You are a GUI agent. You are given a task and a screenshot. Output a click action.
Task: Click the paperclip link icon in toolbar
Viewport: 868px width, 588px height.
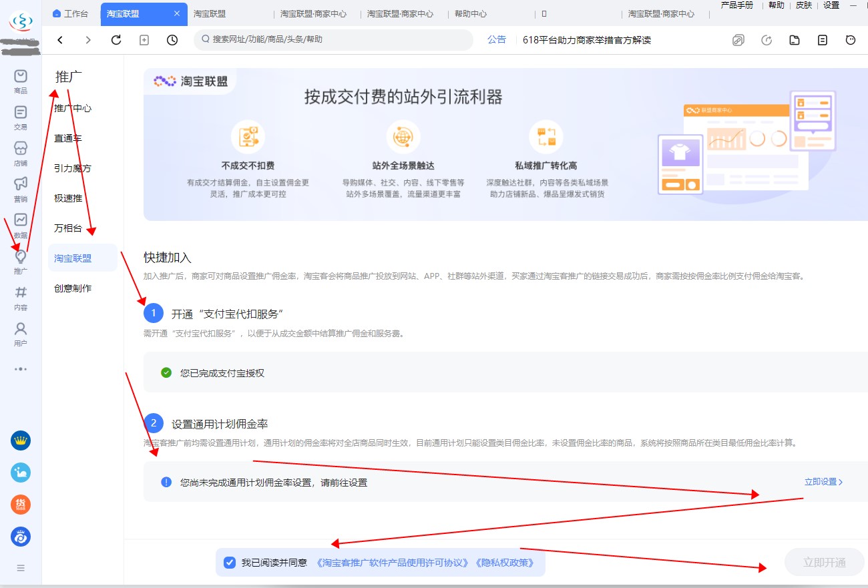coord(738,40)
